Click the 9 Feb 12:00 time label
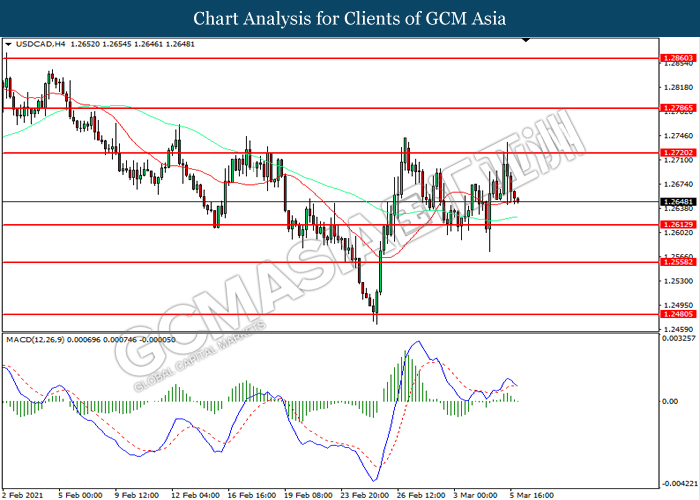This screenshot has width=700, height=500. pyautogui.click(x=137, y=495)
